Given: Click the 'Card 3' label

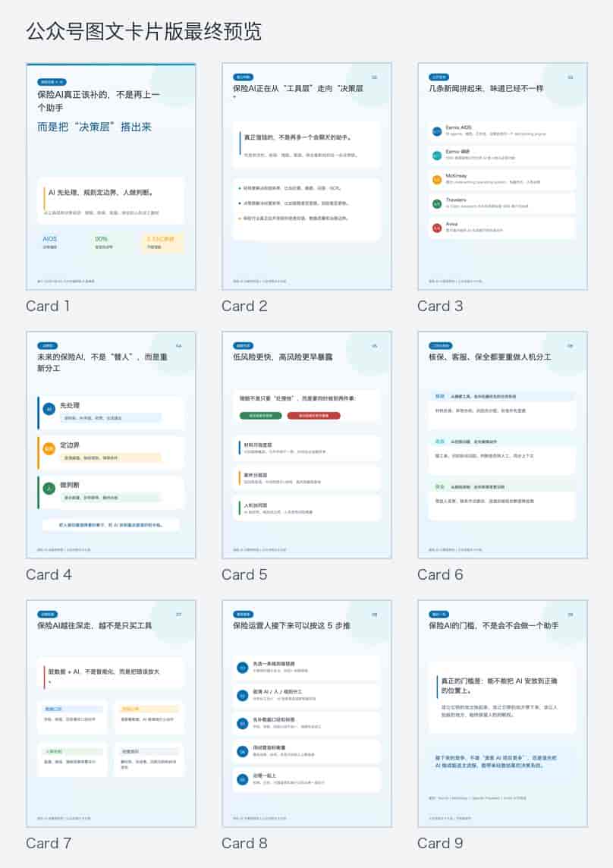Looking at the screenshot, I should (x=440, y=306).
